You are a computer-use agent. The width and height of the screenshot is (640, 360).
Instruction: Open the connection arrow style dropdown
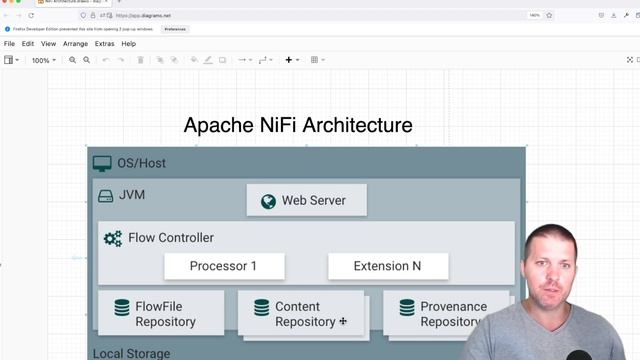245,60
